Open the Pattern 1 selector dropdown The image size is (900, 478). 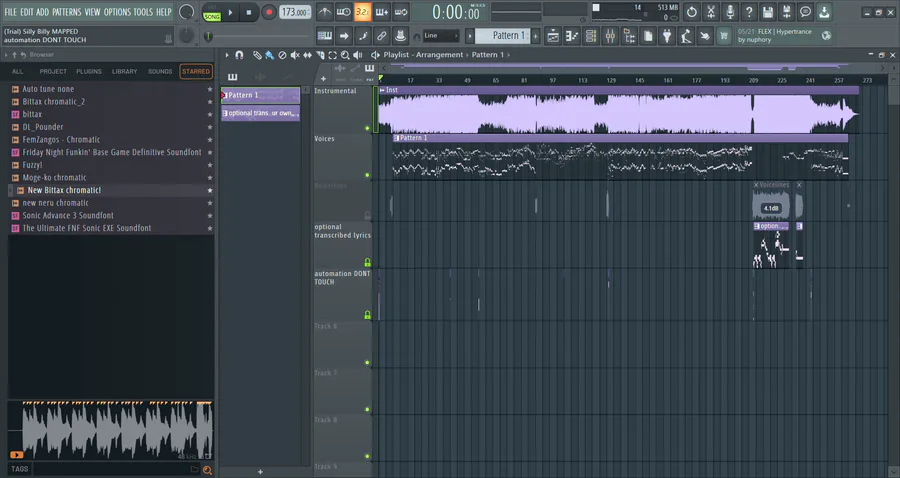point(505,36)
